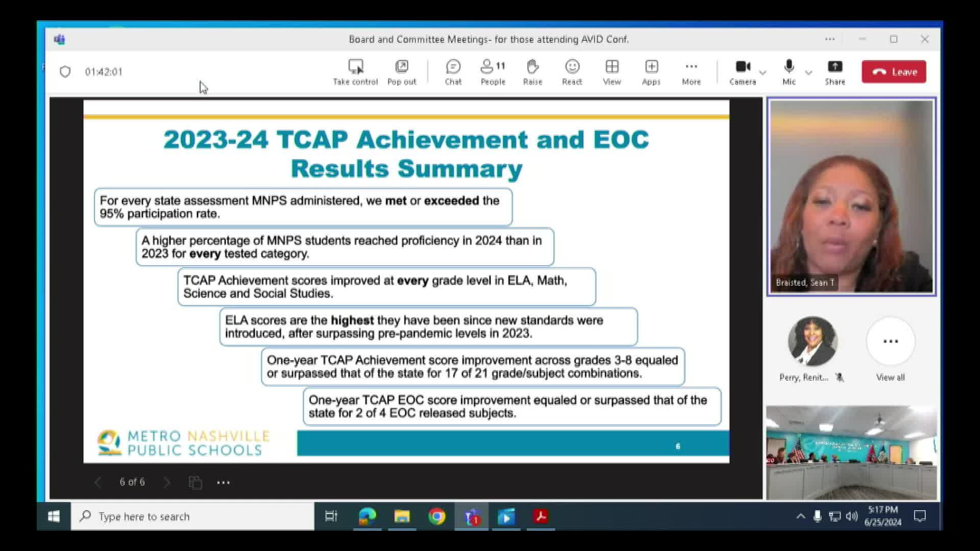980x551 pixels.
Task: Raise your hand in the meeting
Action: (x=532, y=72)
